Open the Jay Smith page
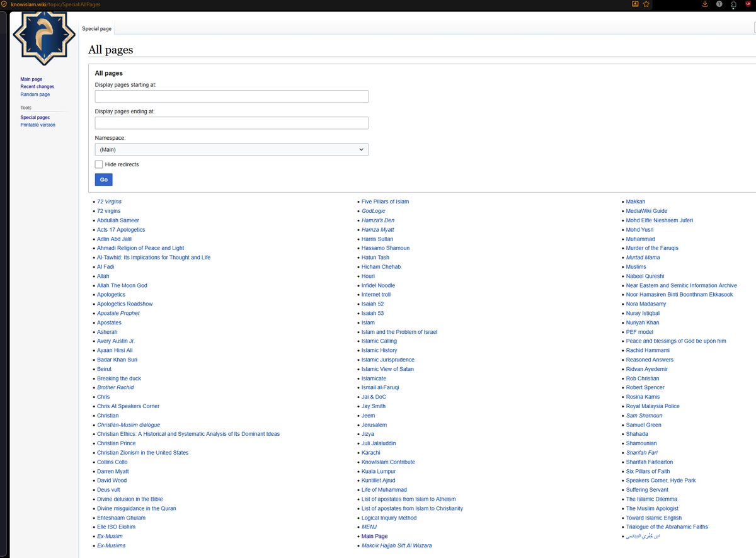756x558 pixels. pyautogui.click(x=374, y=406)
